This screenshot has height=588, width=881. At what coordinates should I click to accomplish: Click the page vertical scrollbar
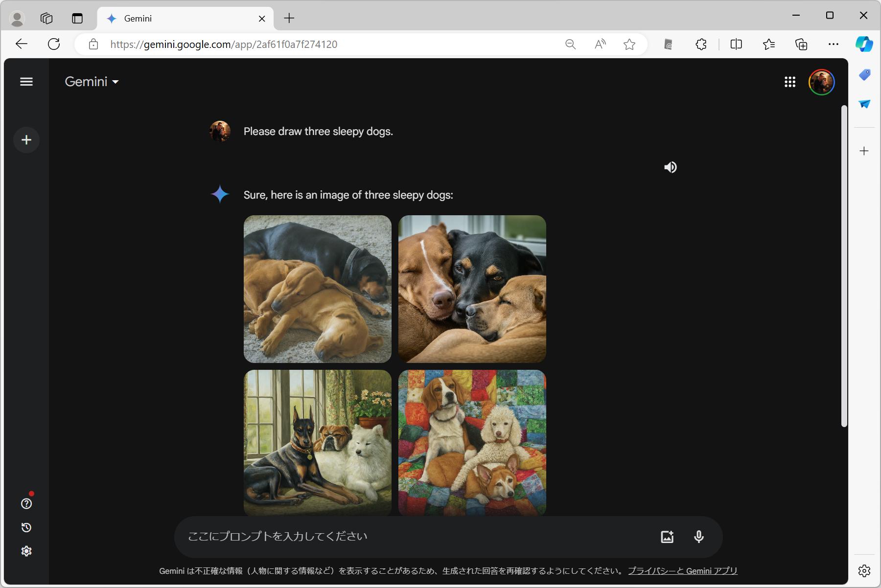(844, 266)
